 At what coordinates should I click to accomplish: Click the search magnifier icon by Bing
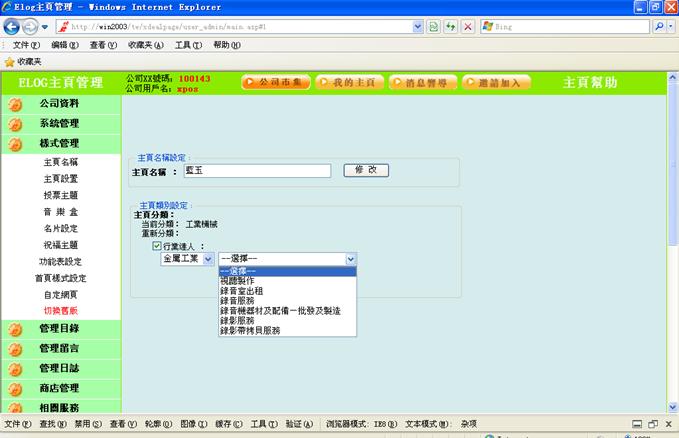point(660,26)
